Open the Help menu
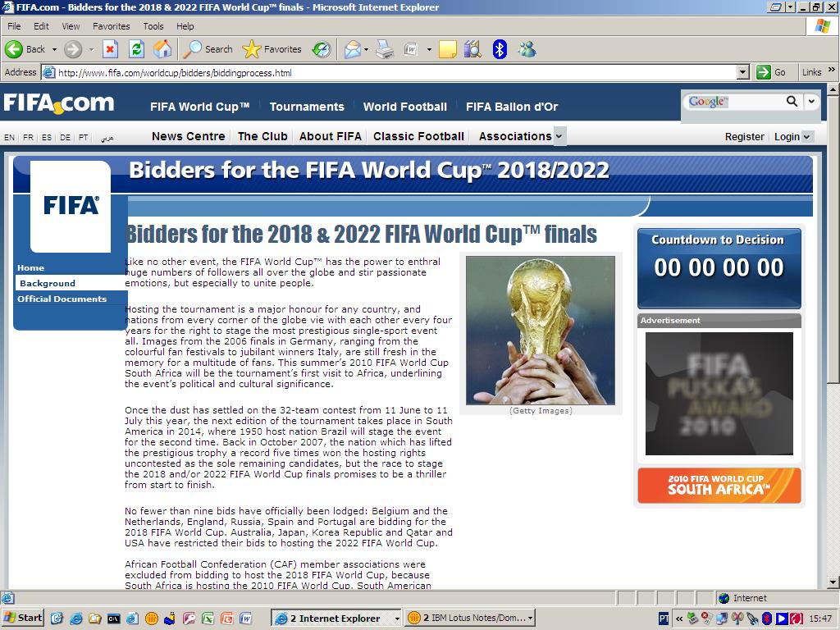 (x=185, y=26)
